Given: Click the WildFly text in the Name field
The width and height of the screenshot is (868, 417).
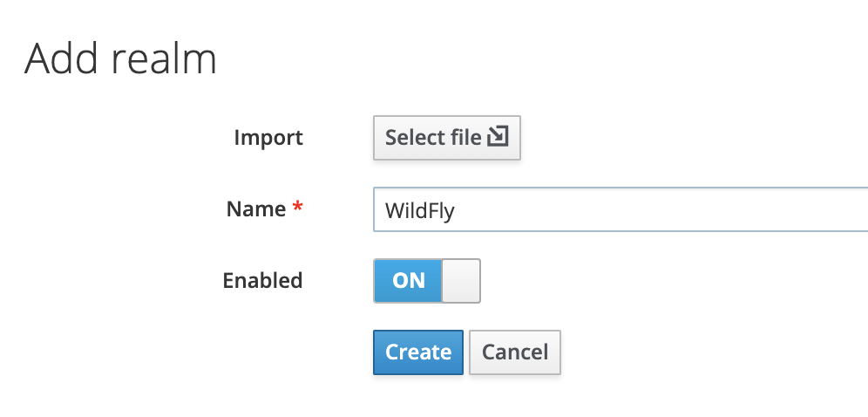Looking at the screenshot, I should click(419, 210).
